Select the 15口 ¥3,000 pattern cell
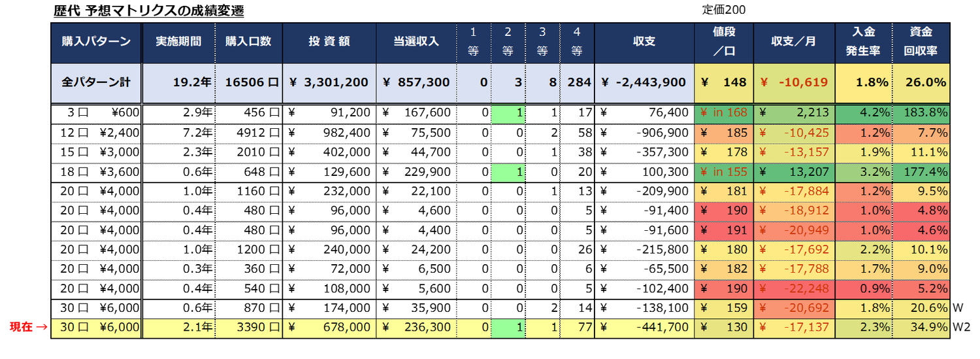 (x=96, y=153)
